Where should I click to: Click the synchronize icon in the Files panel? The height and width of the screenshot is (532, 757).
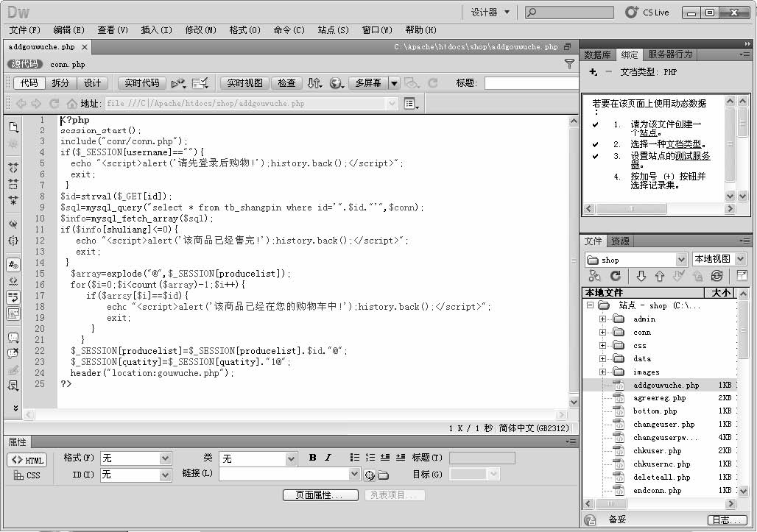click(717, 276)
